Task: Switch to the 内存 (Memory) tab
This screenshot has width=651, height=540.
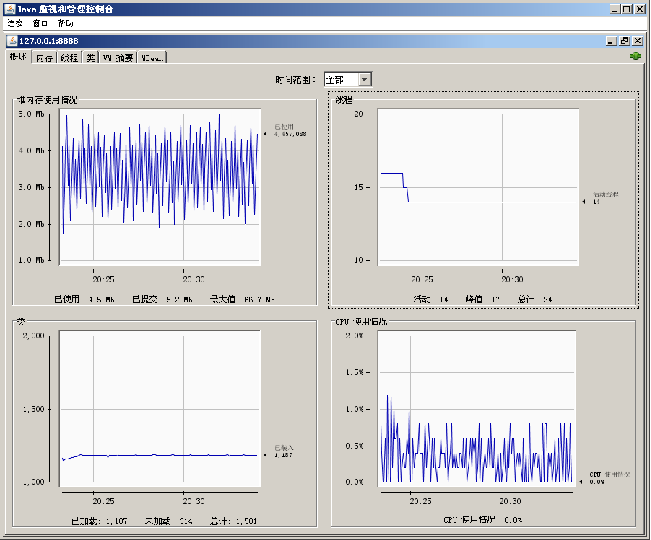Action: [44, 58]
